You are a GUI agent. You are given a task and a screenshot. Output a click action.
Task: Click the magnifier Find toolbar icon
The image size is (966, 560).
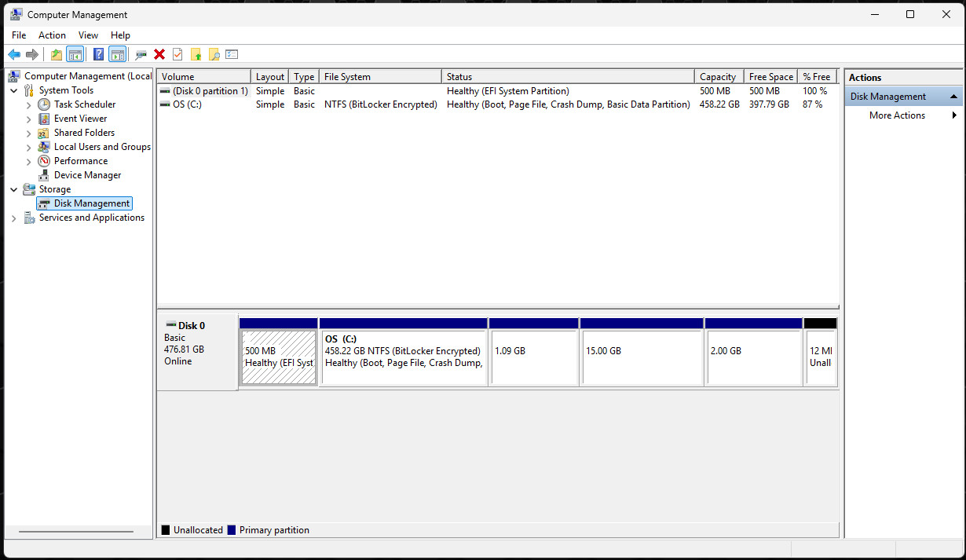(x=214, y=54)
